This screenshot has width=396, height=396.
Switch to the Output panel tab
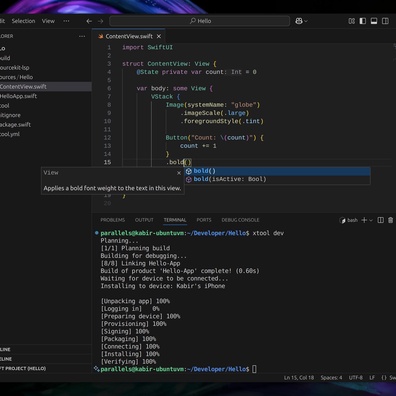(x=144, y=220)
